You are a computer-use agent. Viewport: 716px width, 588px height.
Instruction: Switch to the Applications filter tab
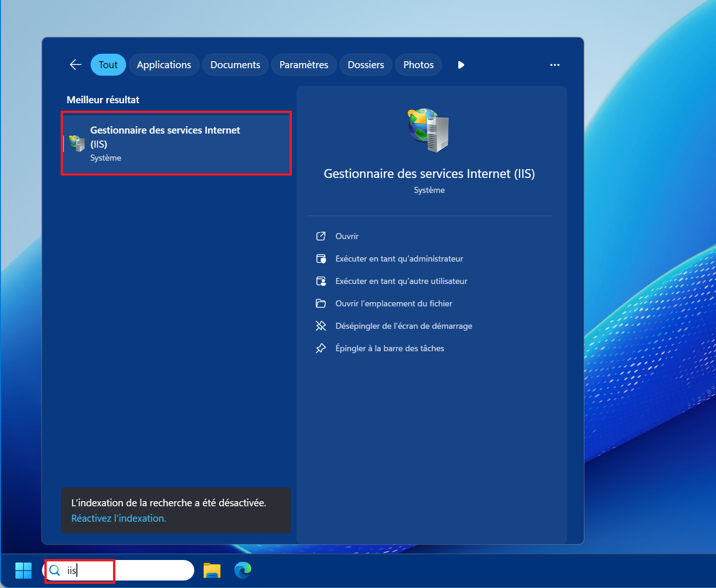coord(164,65)
